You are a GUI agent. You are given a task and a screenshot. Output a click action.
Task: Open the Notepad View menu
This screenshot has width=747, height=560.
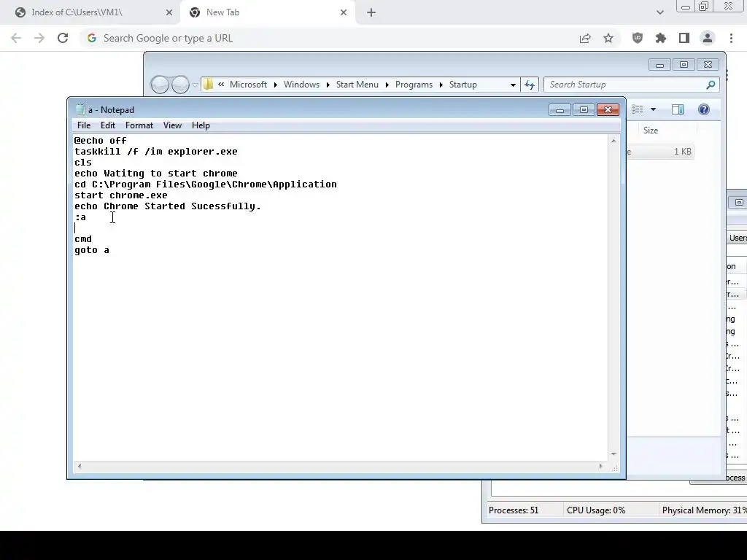tap(172, 125)
